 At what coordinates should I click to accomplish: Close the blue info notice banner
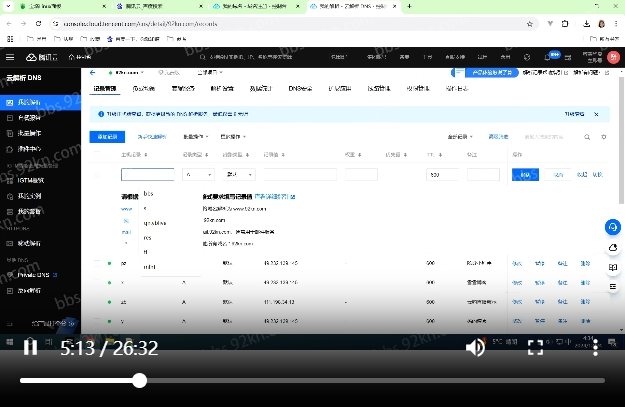pyautogui.click(x=596, y=114)
